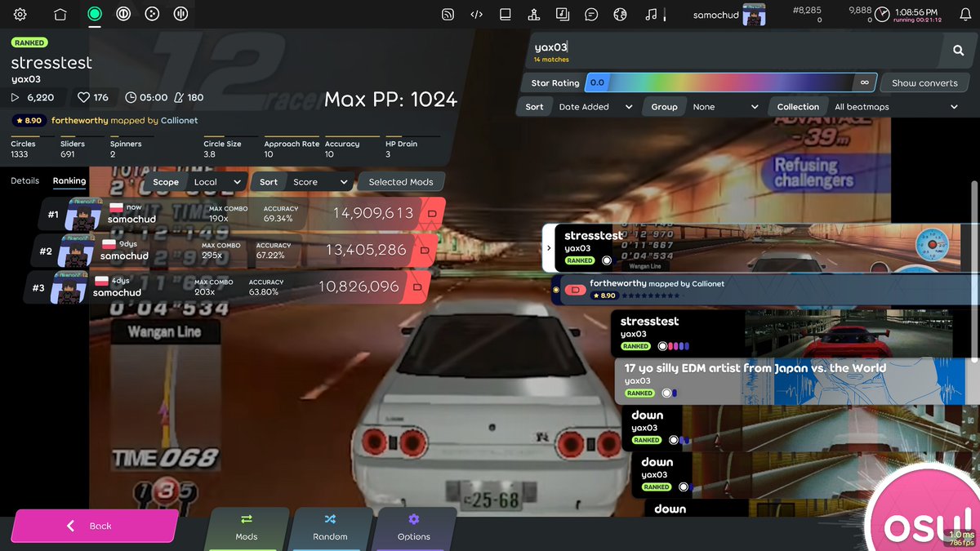Click avatar of #1 samochud score
The image size is (980, 551).
coord(83,215)
